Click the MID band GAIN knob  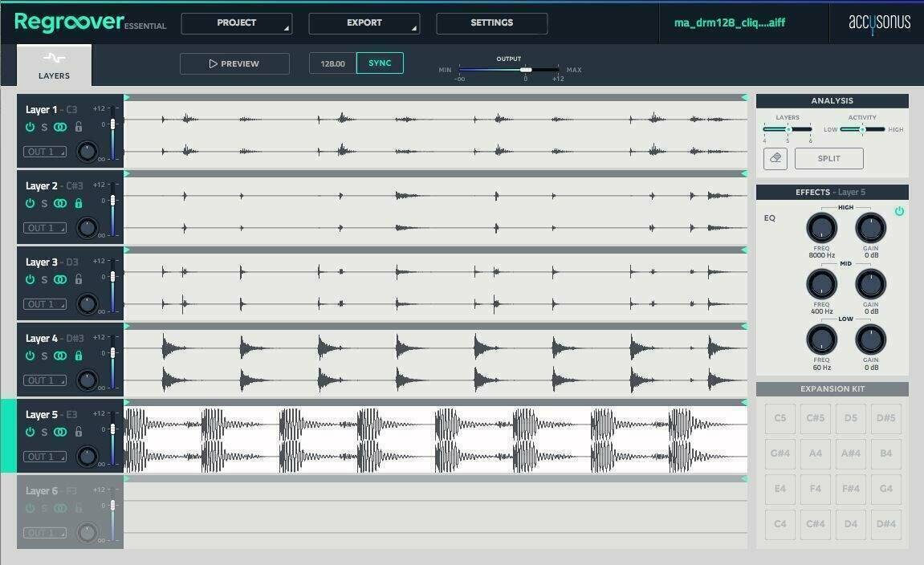point(871,283)
